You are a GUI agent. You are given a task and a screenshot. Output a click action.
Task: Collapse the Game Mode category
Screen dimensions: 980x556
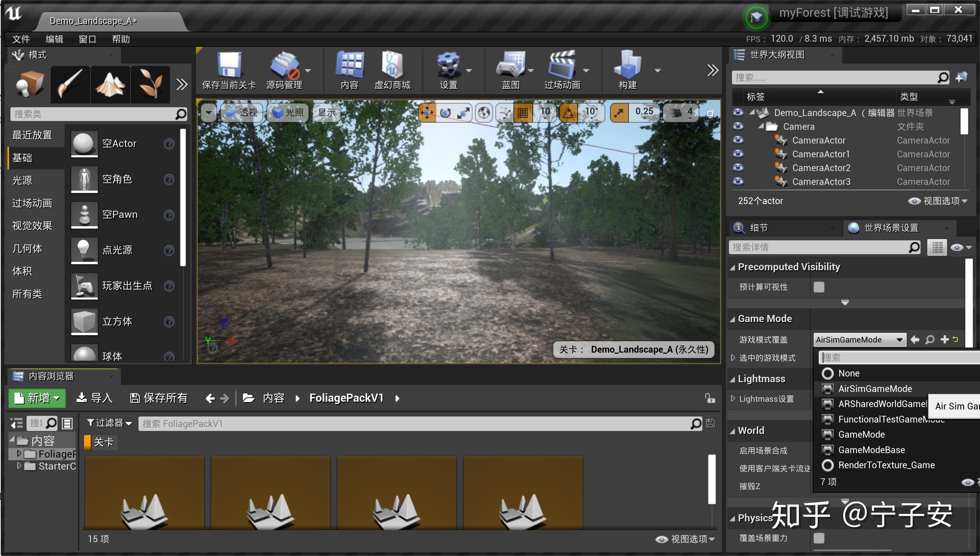pyautogui.click(x=732, y=319)
